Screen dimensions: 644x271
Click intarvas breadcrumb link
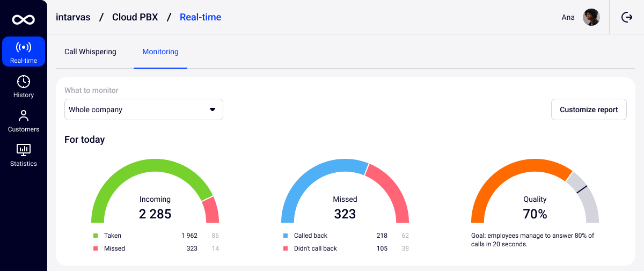pos(74,17)
